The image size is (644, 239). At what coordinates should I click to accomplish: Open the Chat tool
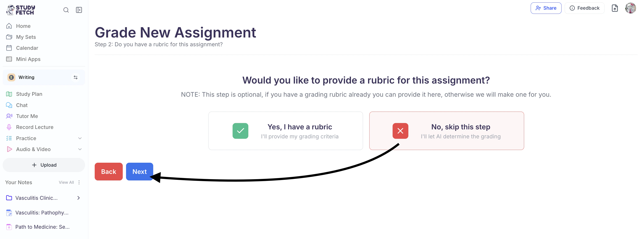click(x=22, y=105)
